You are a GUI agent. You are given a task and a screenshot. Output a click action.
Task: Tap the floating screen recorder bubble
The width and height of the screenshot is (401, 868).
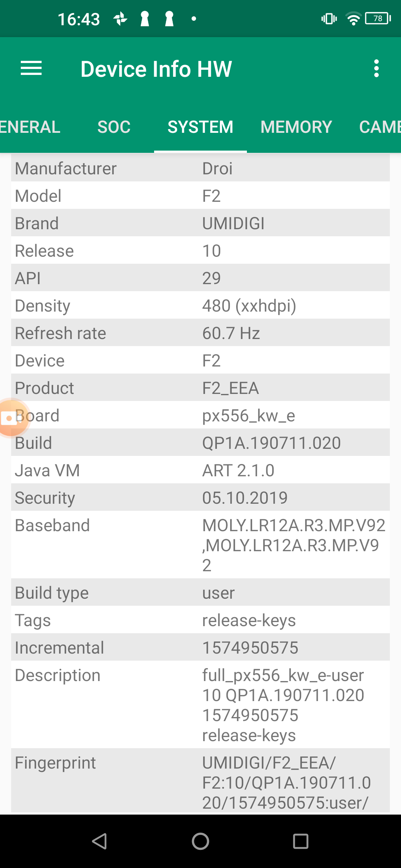click(11, 418)
